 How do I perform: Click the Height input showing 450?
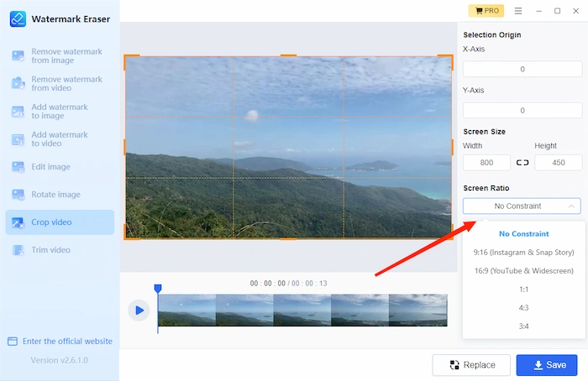click(x=559, y=163)
